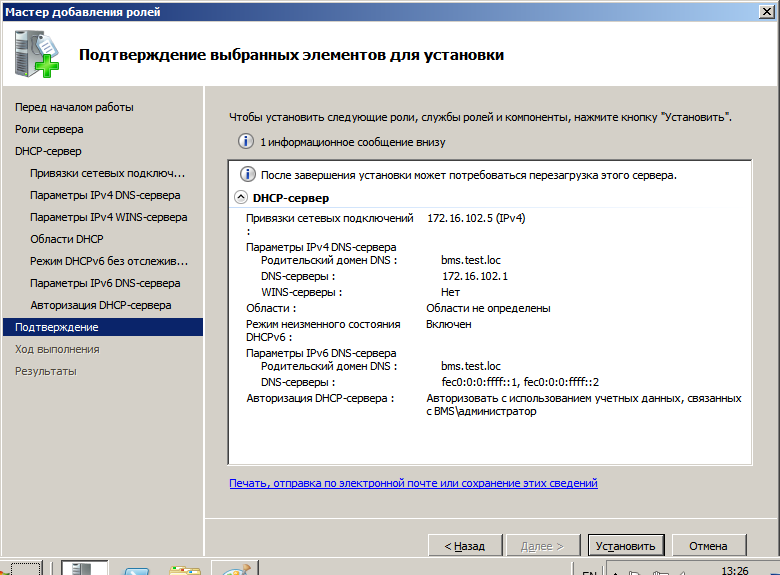Click the DHCP-сервер section heading

(291, 198)
